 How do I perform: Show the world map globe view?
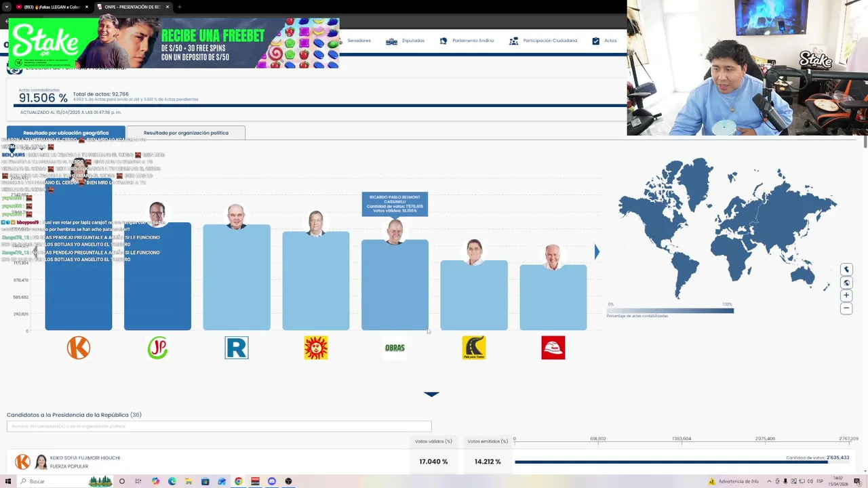click(x=846, y=283)
